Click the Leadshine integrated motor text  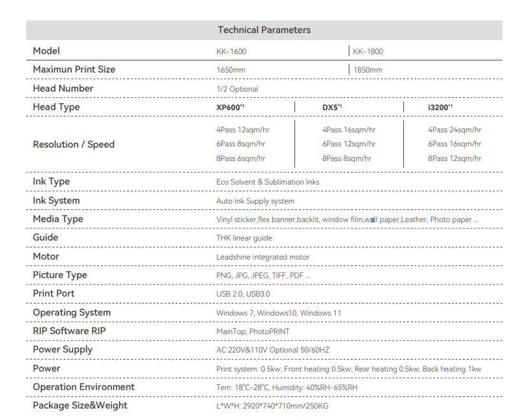pyautogui.click(x=263, y=257)
